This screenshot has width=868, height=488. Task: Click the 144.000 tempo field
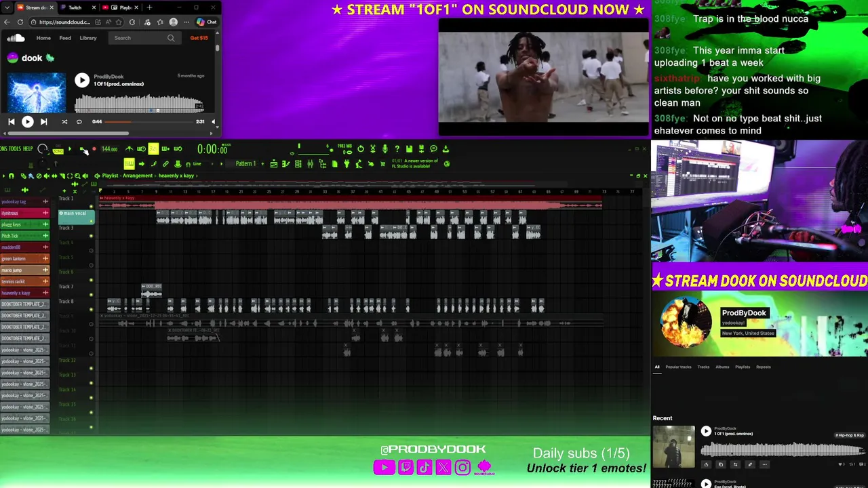point(109,149)
